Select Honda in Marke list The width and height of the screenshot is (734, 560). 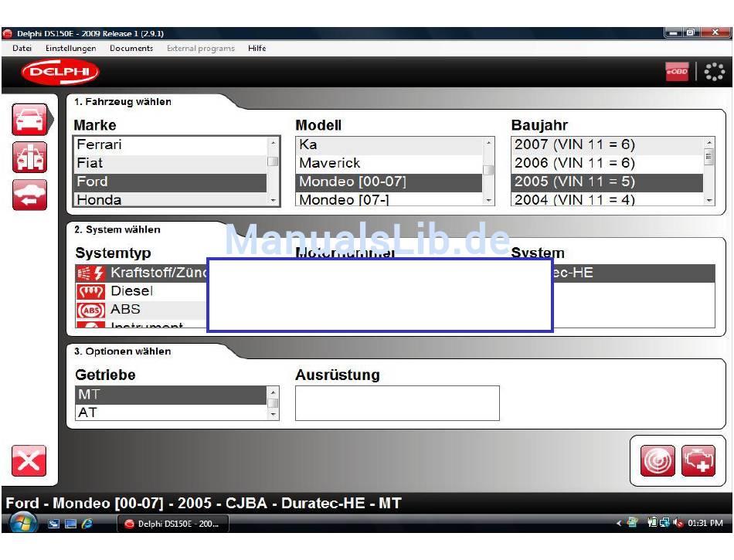pos(171,199)
